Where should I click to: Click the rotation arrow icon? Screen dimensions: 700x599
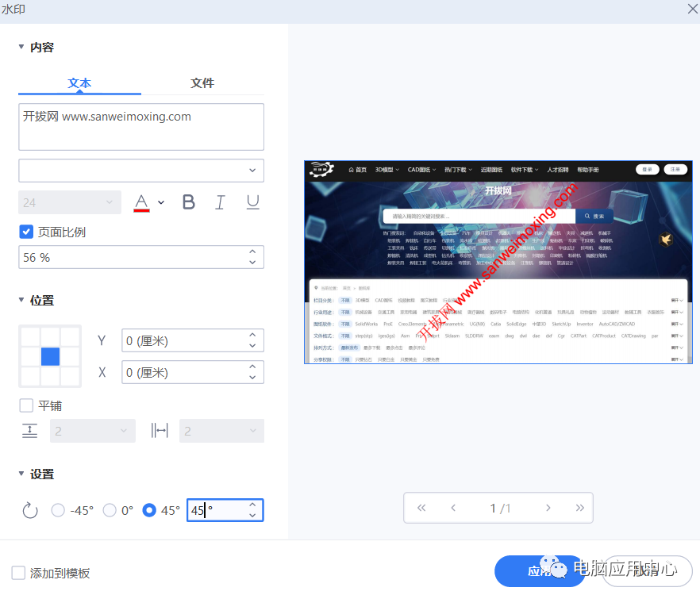[30, 510]
